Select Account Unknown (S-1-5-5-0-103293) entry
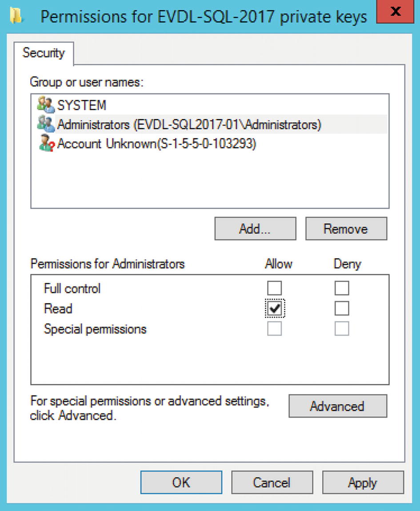420x511 pixels. [156, 144]
